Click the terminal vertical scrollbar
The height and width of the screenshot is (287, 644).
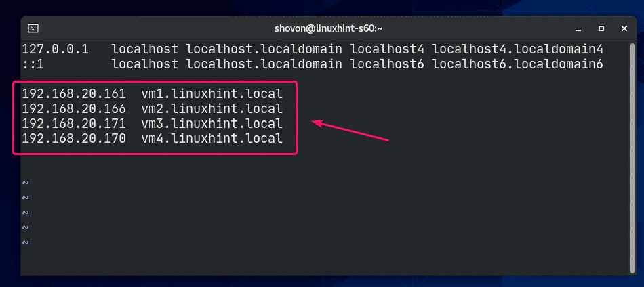632,158
